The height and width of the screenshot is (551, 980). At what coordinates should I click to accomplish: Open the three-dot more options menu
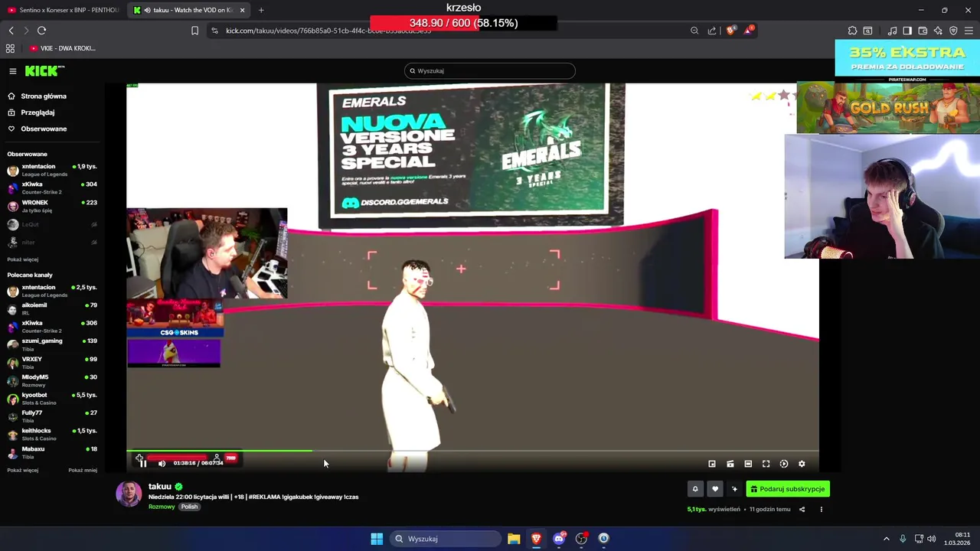pyautogui.click(x=822, y=509)
